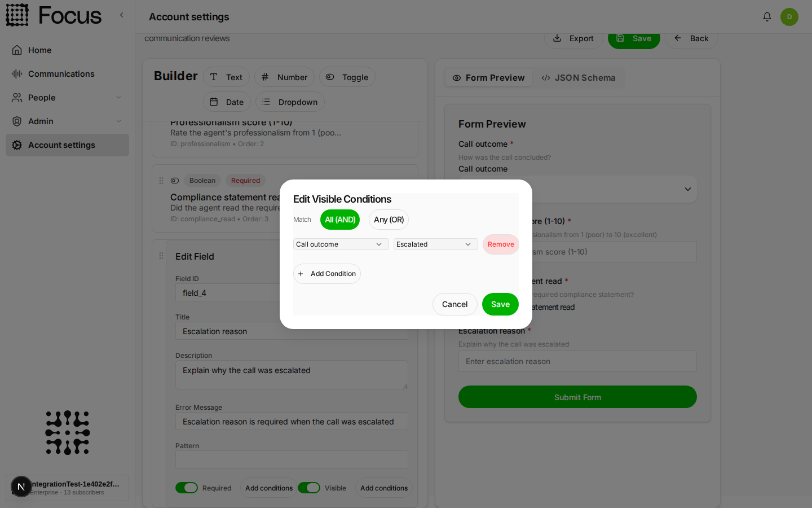Open Home in the sidebar

click(x=67, y=50)
